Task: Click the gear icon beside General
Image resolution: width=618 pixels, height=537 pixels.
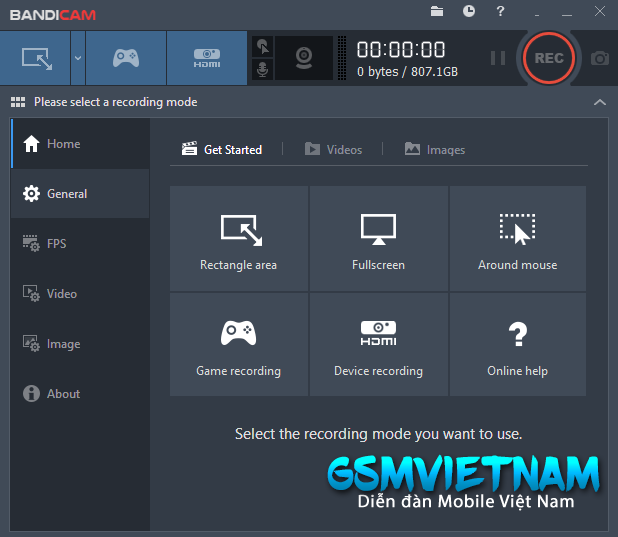Action: tap(31, 194)
